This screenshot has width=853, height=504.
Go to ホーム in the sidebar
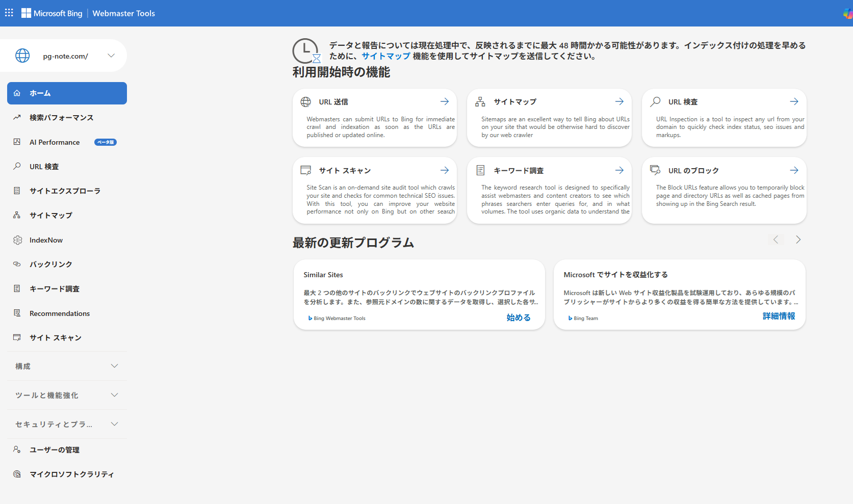[x=67, y=93]
